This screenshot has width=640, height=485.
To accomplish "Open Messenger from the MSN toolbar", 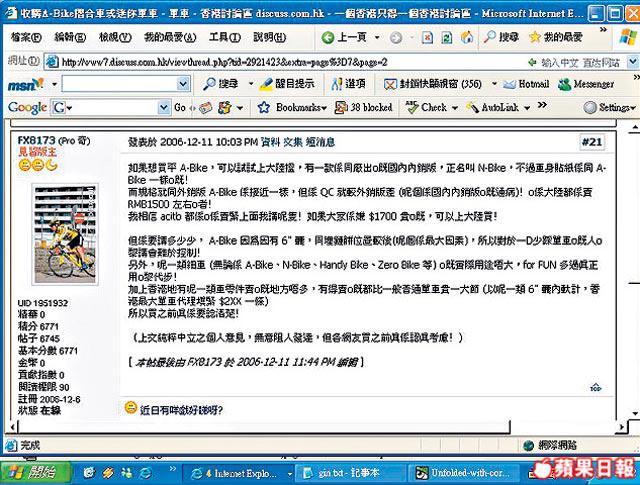I will [x=586, y=84].
